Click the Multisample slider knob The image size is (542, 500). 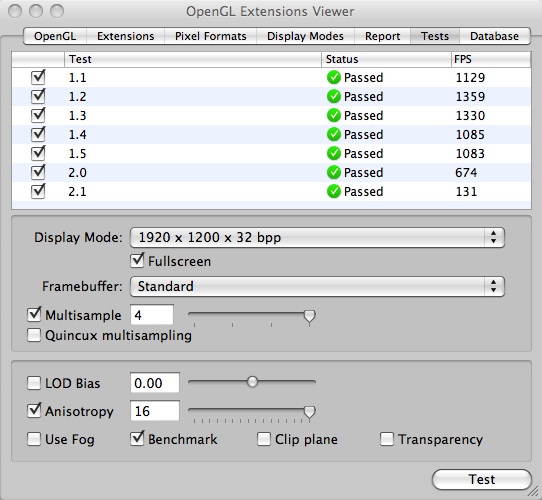click(309, 316)
